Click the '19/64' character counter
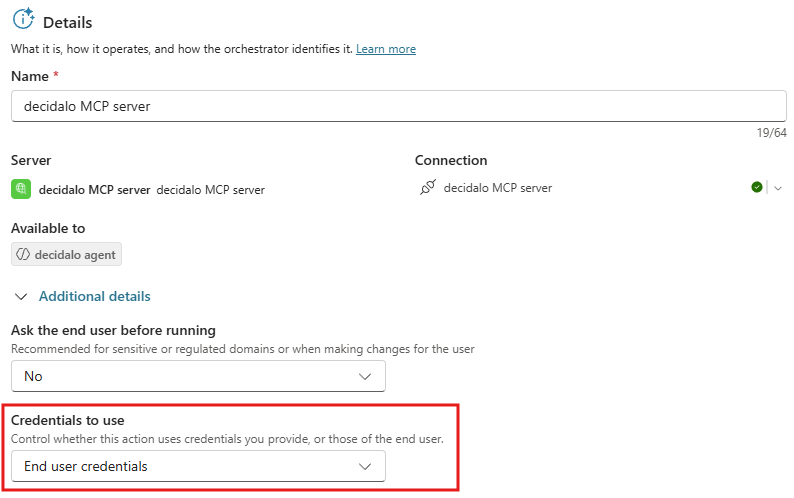Screen dimensions: 794x498 [771, 133]
